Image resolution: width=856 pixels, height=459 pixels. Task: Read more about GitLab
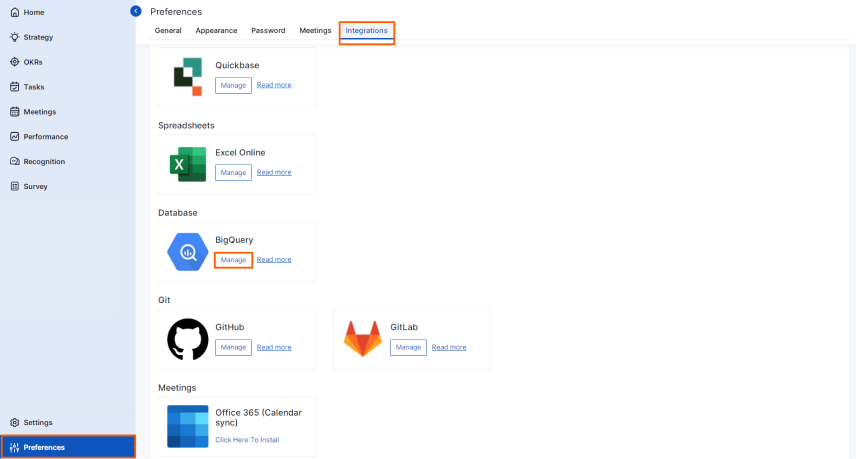(x=449, y=347)
